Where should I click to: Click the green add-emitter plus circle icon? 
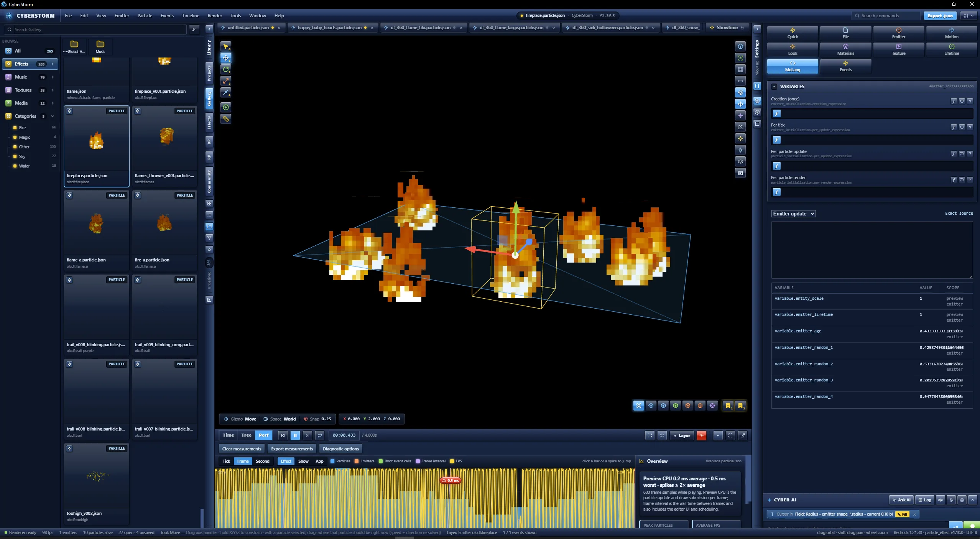point(226,107)
